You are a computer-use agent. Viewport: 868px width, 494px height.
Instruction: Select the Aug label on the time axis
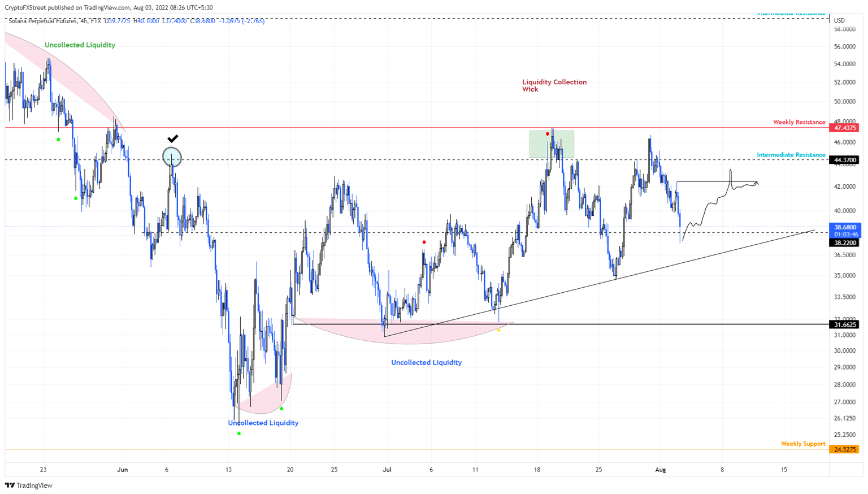coord(660,469)
